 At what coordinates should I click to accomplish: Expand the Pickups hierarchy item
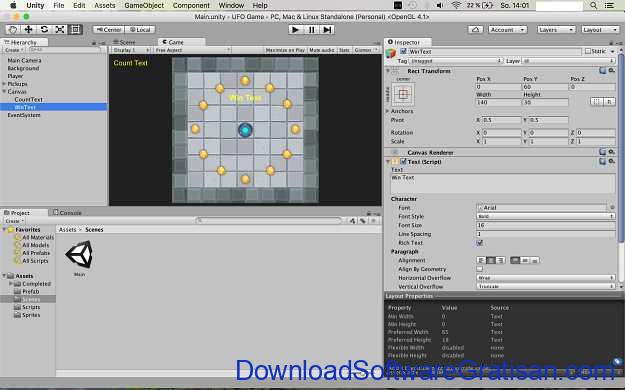click(4, 84)
